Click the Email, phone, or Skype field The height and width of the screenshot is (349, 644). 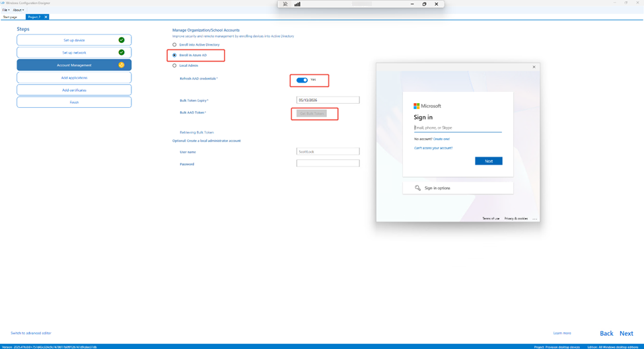[458, 128]
